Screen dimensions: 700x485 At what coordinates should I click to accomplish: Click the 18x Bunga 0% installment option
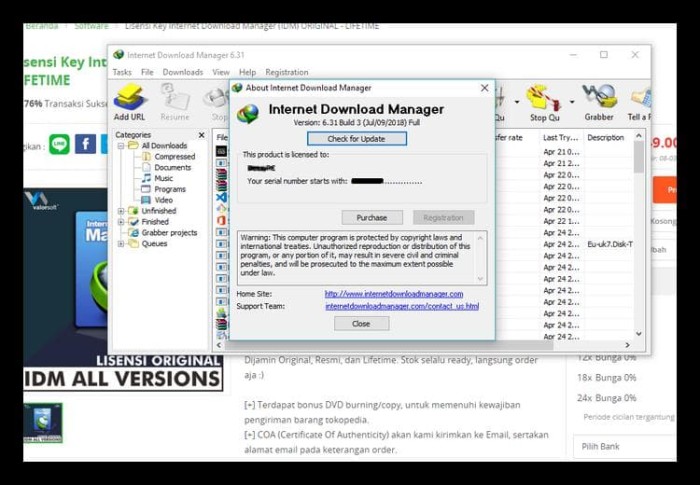pos(606,378)
